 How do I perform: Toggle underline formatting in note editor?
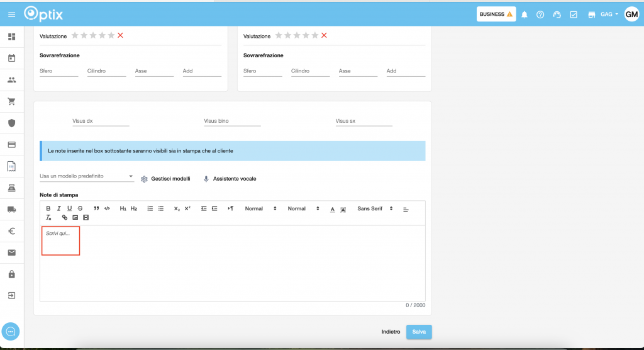[x=69, y=208]
